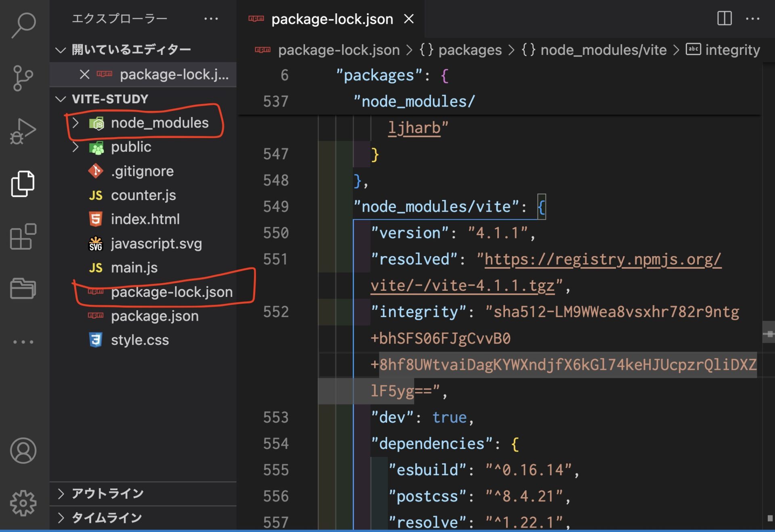Viewport: 775px width, 532px height.
Task: Open the Explorer panel's ... actions menu
Action: coord(212,19)
